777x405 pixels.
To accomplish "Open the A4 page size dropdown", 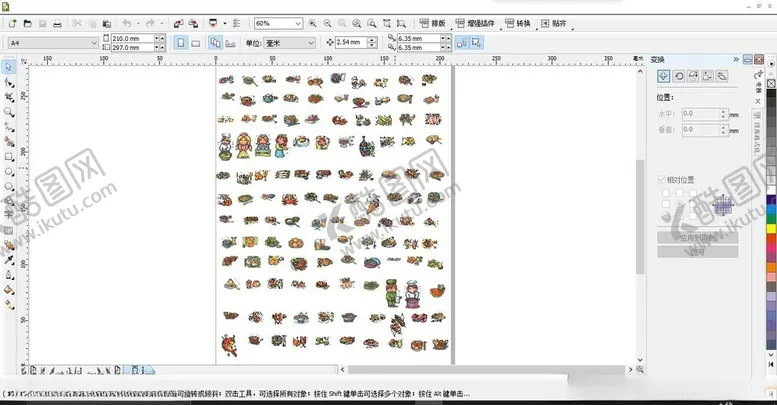I will (x=94, y=43).
